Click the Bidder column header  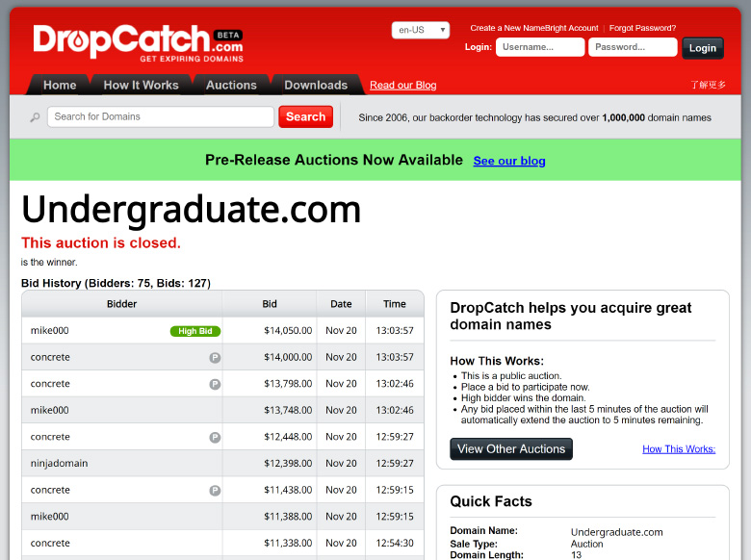121,304
